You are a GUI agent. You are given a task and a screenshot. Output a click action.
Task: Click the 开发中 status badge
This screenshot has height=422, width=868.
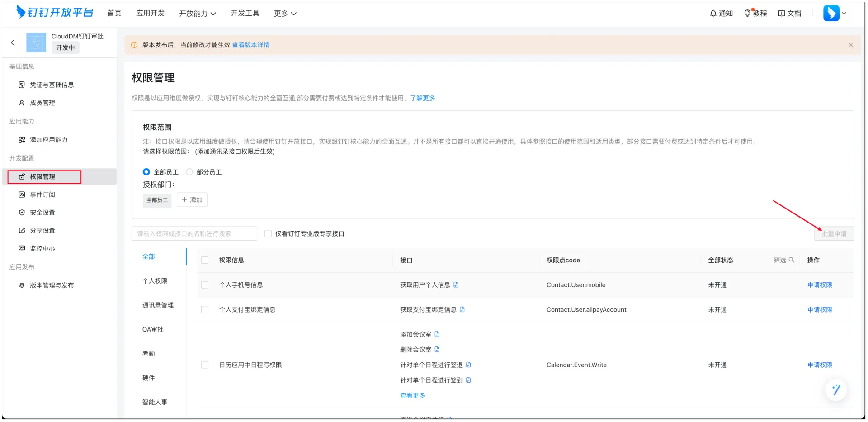(x=66, y=47)
